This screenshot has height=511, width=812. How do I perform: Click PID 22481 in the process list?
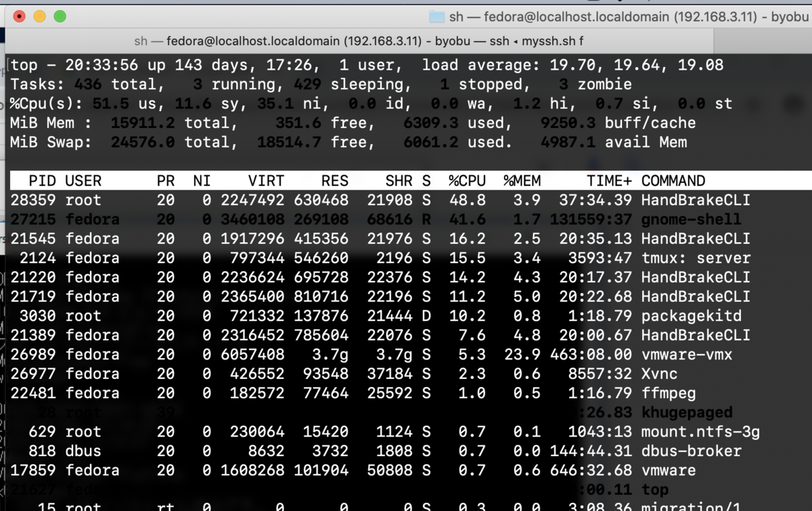pos(33,393)
